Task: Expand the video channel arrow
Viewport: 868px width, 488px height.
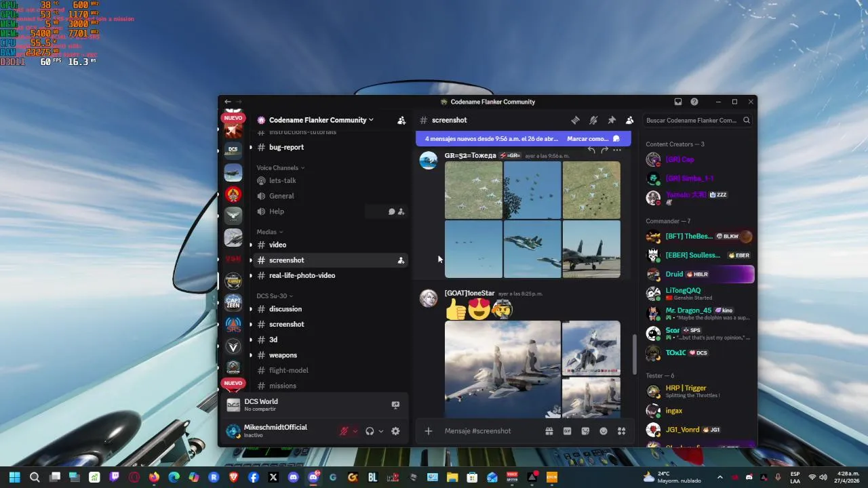Action: (x=251, y=245)
